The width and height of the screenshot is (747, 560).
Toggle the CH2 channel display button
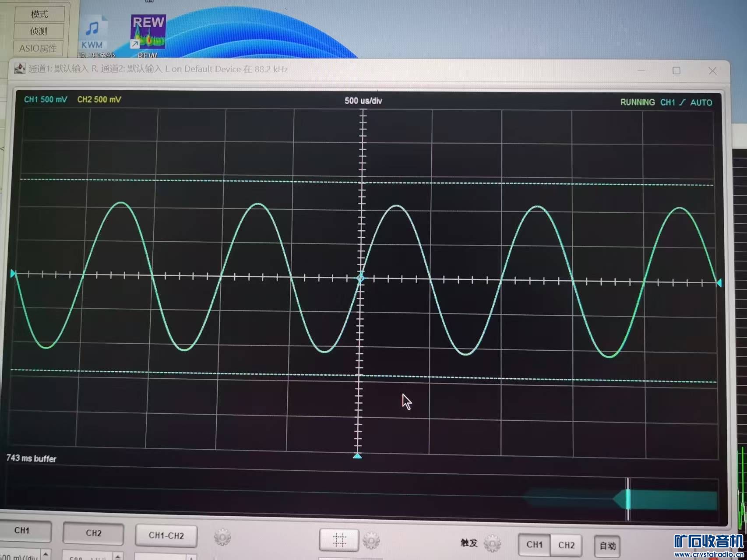click(x=93, y=533)
